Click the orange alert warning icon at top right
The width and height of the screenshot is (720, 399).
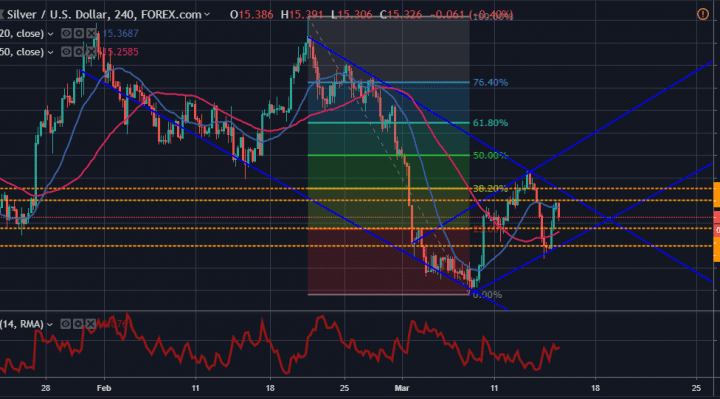click(x=703, y=14)
